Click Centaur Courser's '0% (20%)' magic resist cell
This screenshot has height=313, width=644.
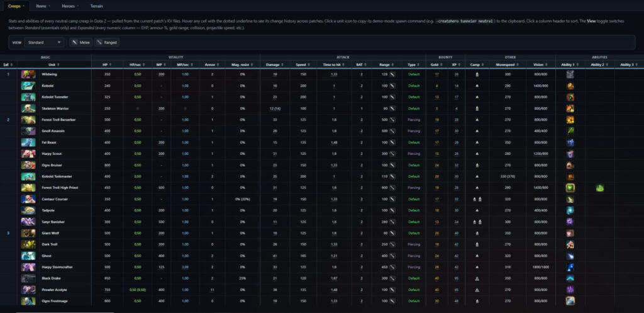(242, 199)
